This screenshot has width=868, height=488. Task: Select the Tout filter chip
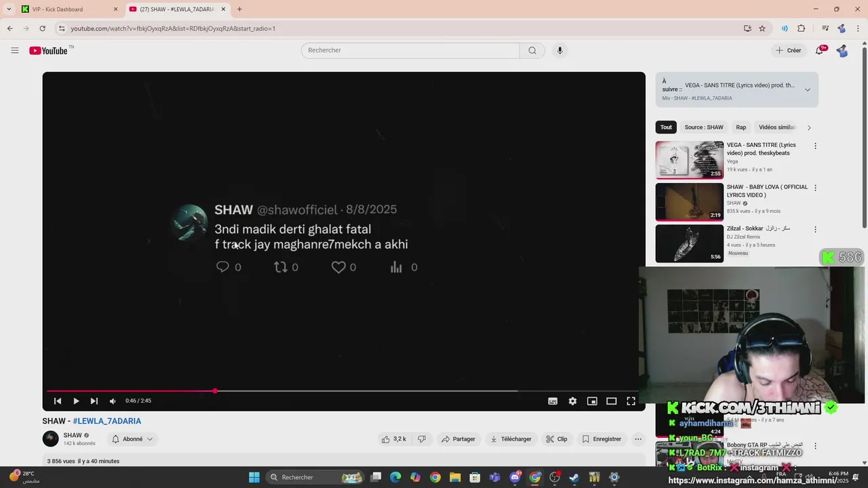coord(666,127)
